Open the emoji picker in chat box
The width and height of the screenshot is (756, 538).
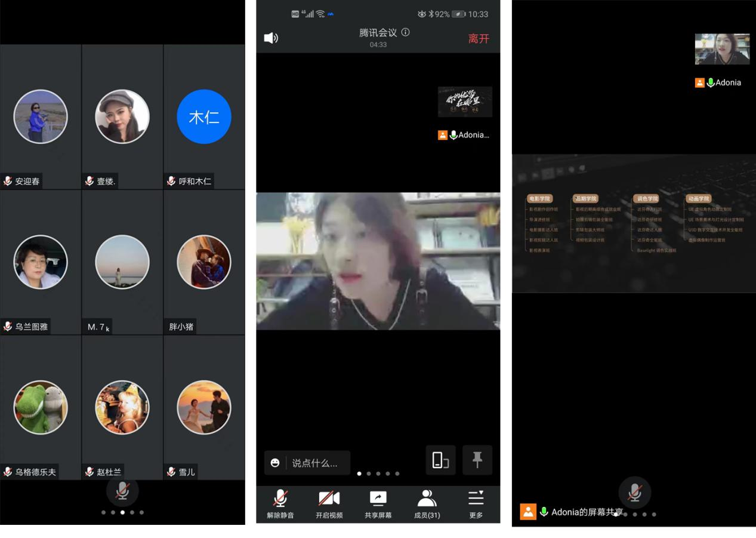275,463
